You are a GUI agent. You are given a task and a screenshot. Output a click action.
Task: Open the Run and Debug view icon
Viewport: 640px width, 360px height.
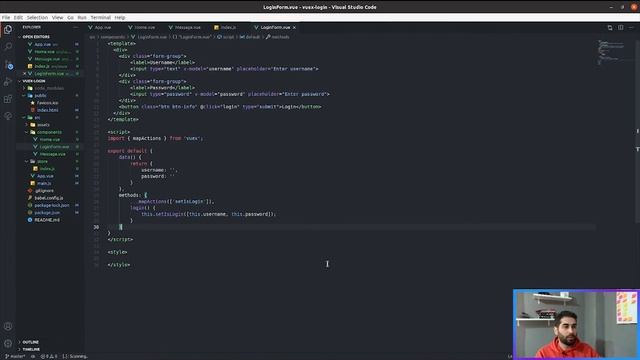tap(8, 82)
